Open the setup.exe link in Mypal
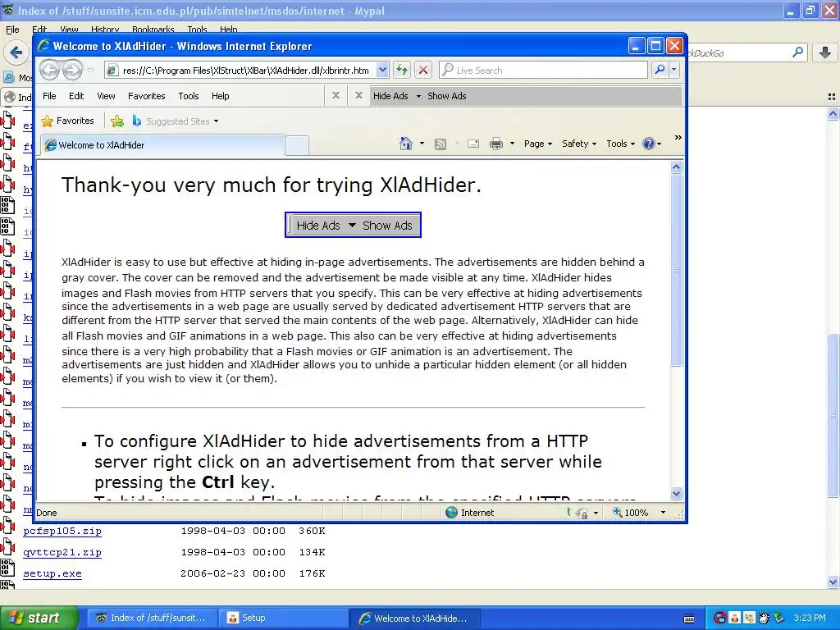 click(52, 573)
